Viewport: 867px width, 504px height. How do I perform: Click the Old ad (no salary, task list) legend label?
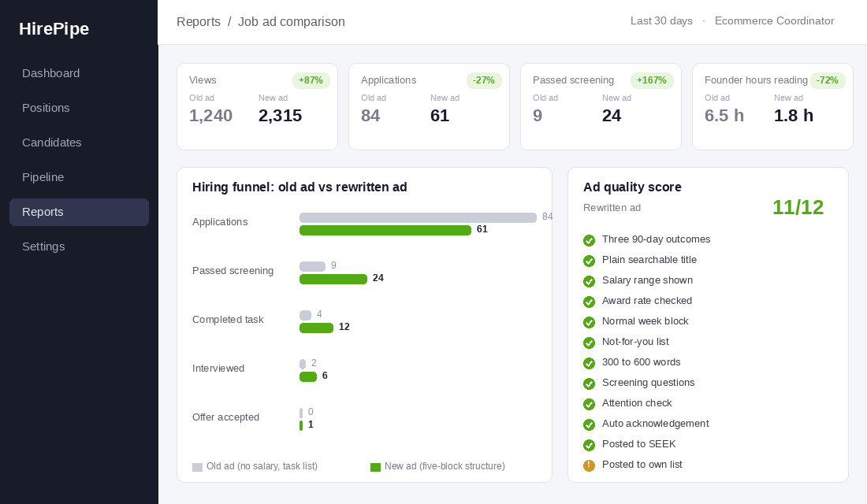262,466
